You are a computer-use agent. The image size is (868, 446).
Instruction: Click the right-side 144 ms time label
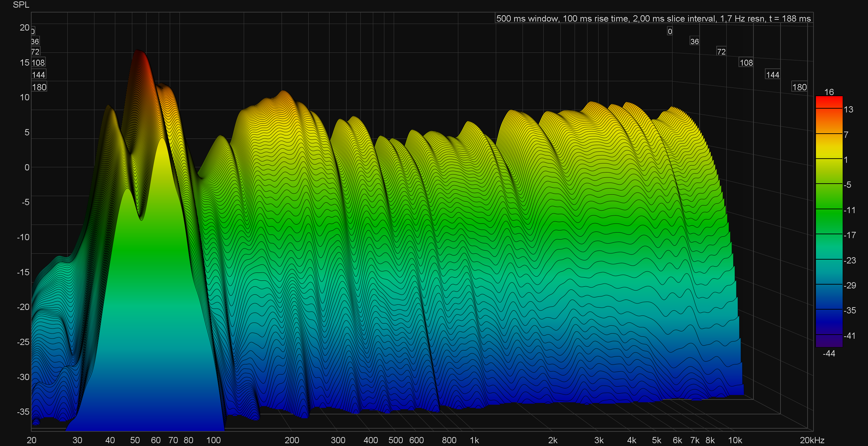[773, 75]
